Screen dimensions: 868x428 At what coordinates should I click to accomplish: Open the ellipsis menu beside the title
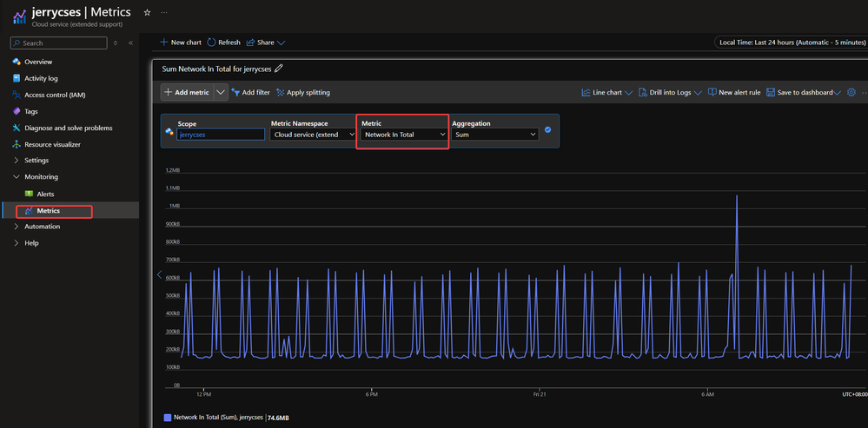pyautogui.click(x=164, y=12)
